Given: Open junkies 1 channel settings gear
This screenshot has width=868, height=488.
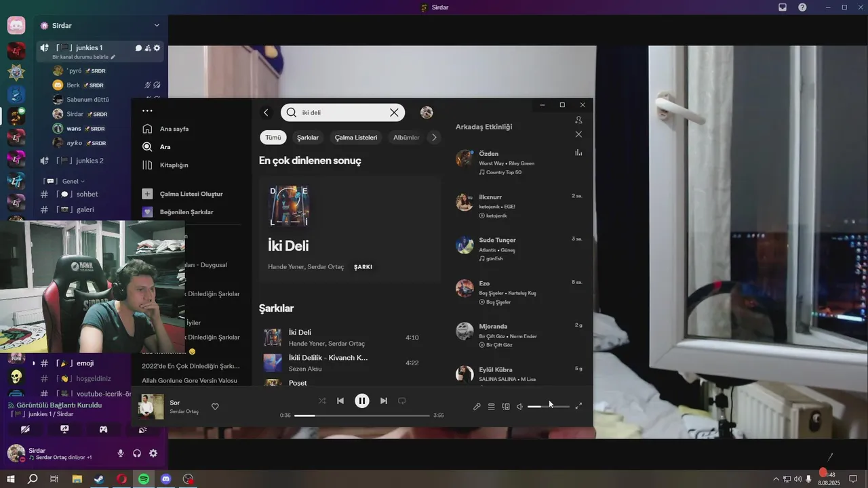Looking at the screenshot, I should click(x=157, y=48).
